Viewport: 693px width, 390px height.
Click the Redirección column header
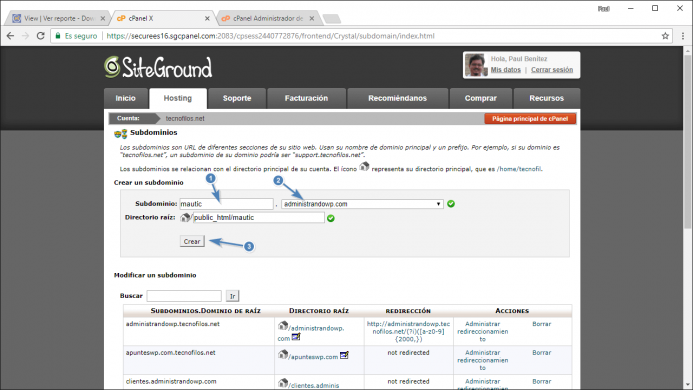coord(408,311)
